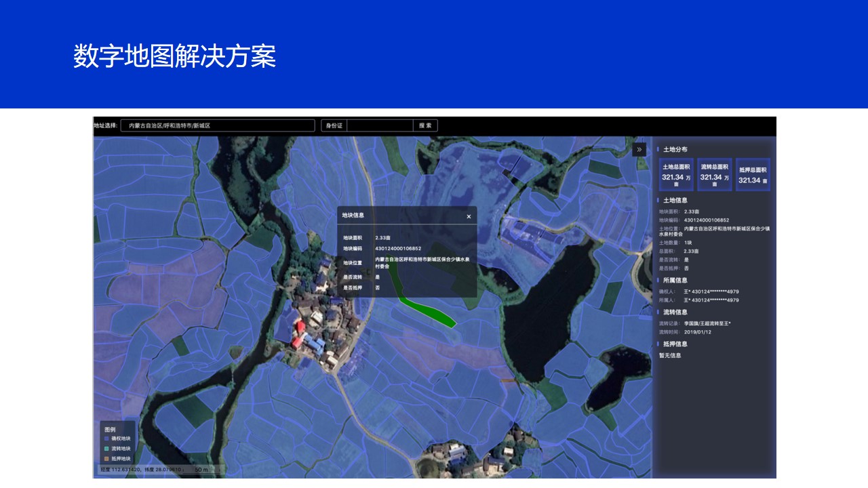Screen dimensions: 868x488
Task: Click the 确权地块 blue legend swatch
Action: 106,439
